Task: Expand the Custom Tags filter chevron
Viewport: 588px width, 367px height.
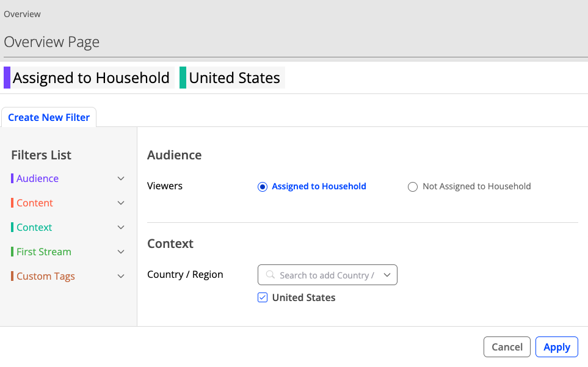Action: (x=121, y=276)
